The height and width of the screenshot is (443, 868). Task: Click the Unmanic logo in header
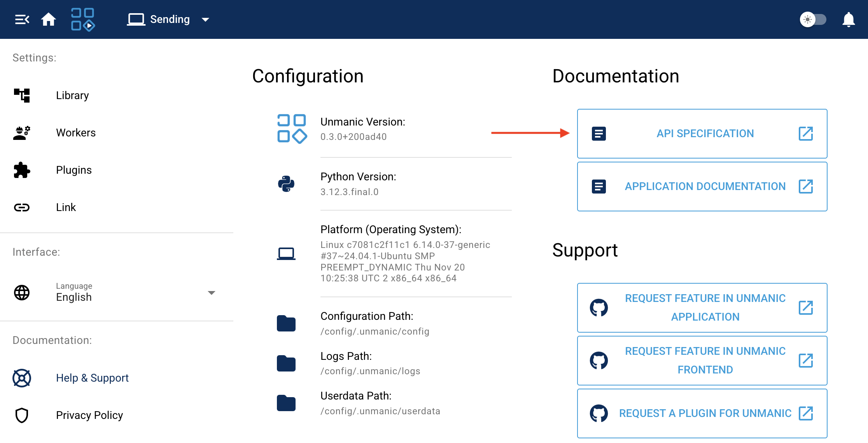[x=83, y=19]
